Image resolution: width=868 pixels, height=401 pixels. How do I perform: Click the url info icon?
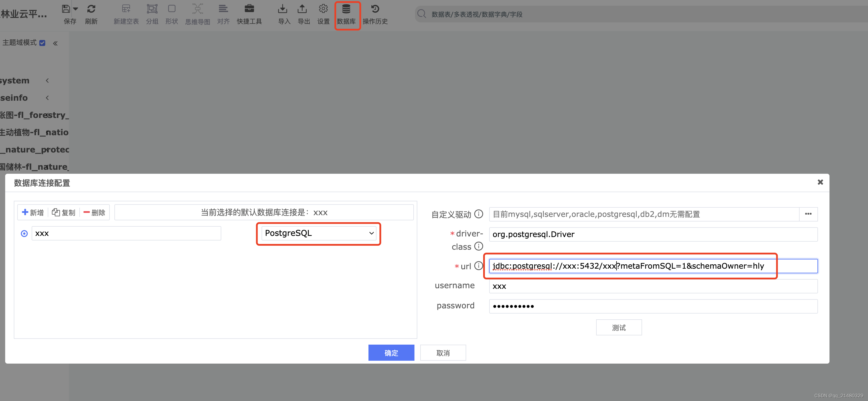coord(479,266)
